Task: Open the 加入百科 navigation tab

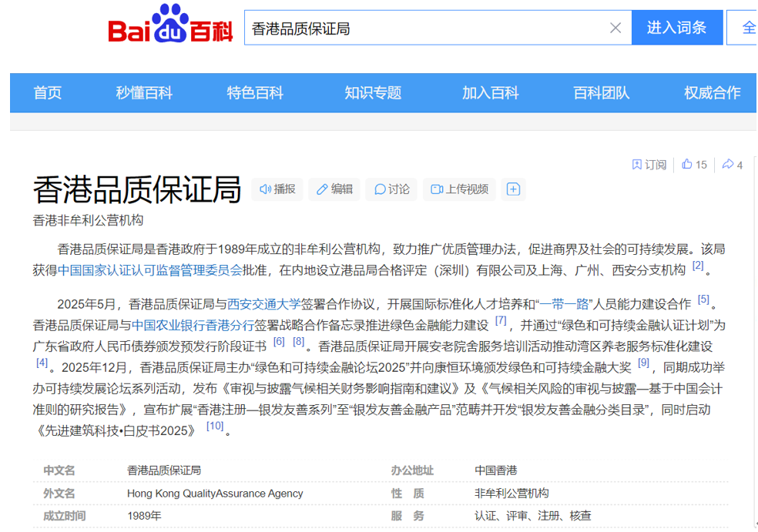Action: tap(490, 93)
